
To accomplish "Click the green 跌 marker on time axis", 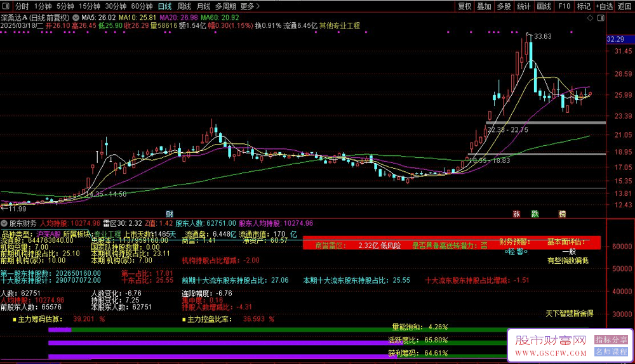I will point(535,214).
